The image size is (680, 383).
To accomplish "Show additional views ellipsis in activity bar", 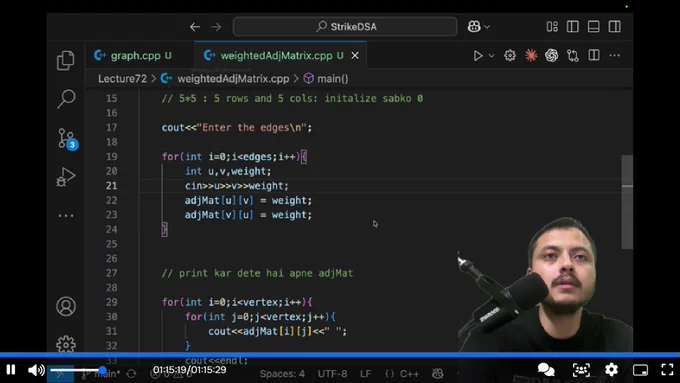I will (x=66, y=216).
